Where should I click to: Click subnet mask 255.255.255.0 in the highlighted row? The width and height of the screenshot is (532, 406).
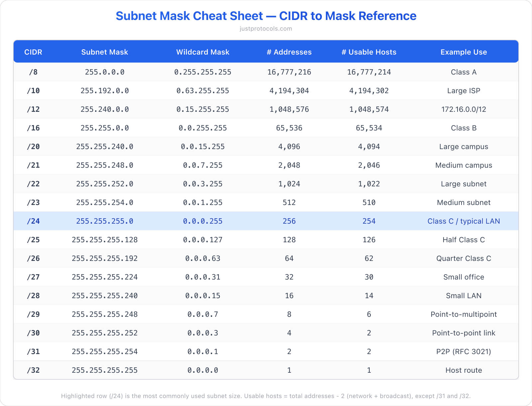[x=104, y=221]
